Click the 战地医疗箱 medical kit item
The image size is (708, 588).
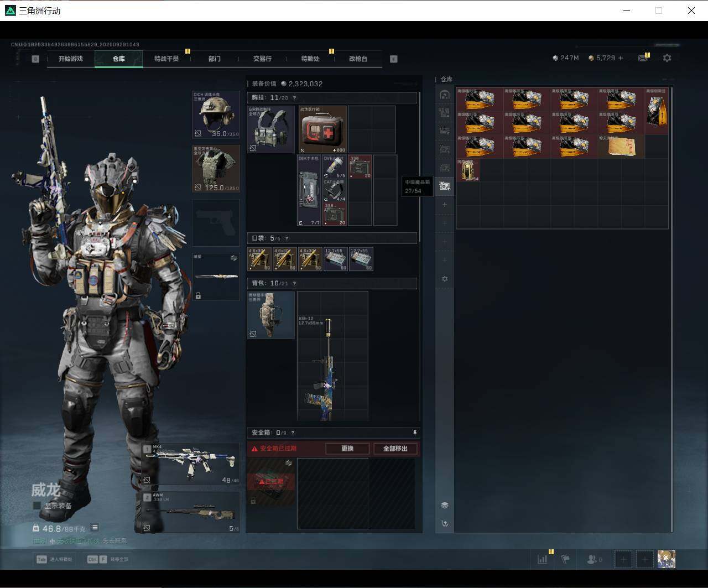tap(323, 129)
